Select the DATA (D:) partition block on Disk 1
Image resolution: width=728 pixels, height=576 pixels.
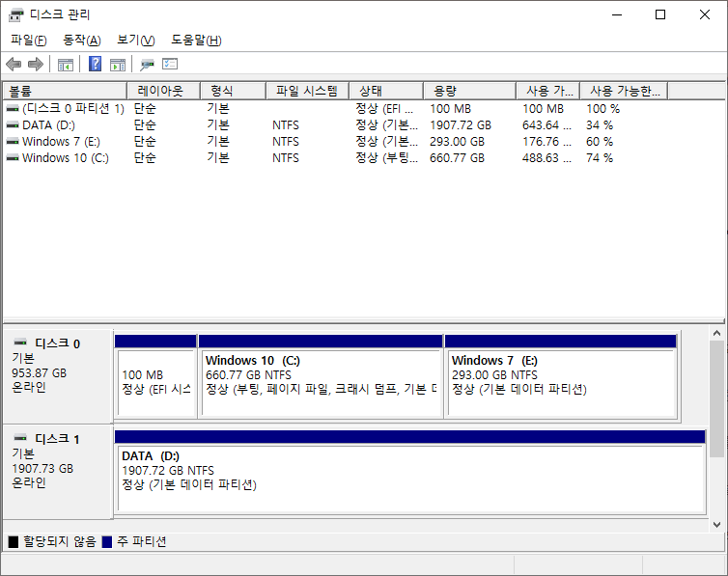410,472
